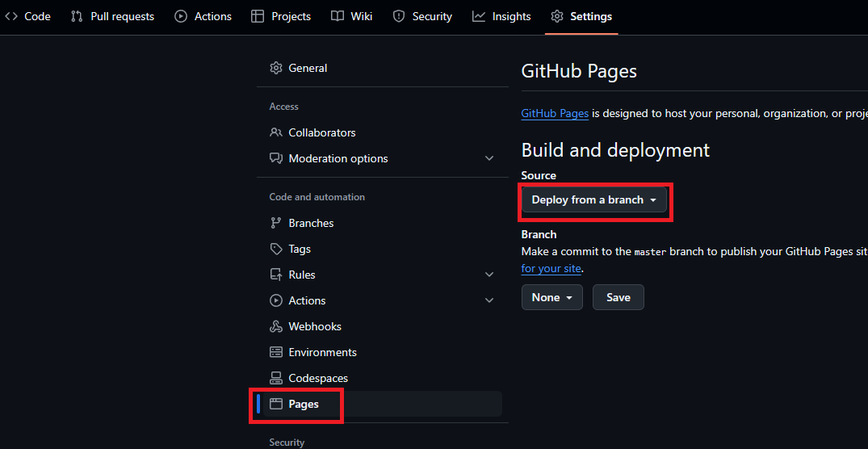Click the Webhooks icon in sidebar
Image resolution: width=868 pixels, height=449 pixels.
point(276,326)
